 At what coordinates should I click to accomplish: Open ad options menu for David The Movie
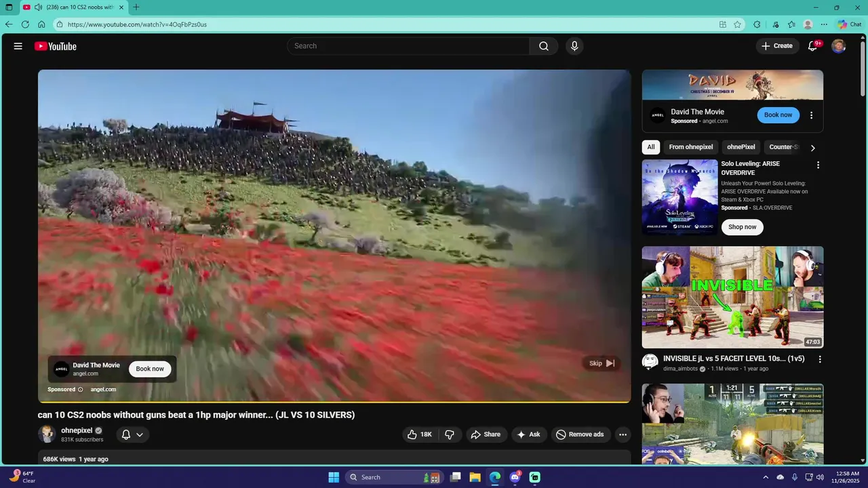[811, 115]
